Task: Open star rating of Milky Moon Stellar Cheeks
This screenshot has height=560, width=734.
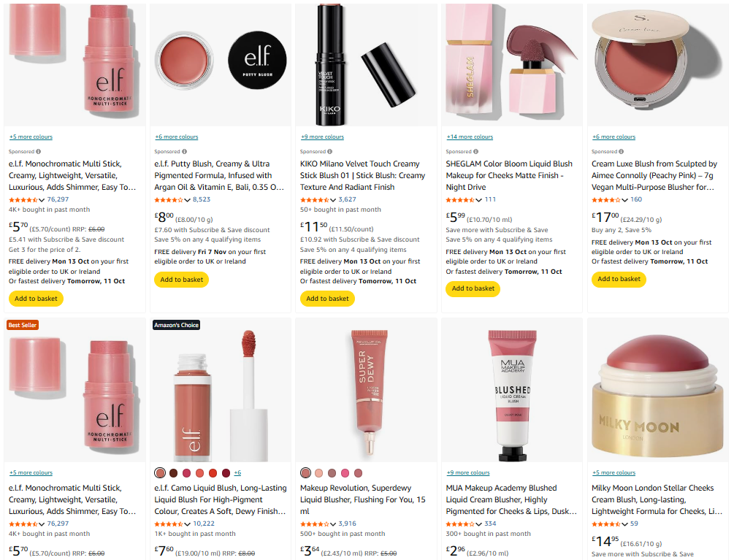Action: click(606, 524)
